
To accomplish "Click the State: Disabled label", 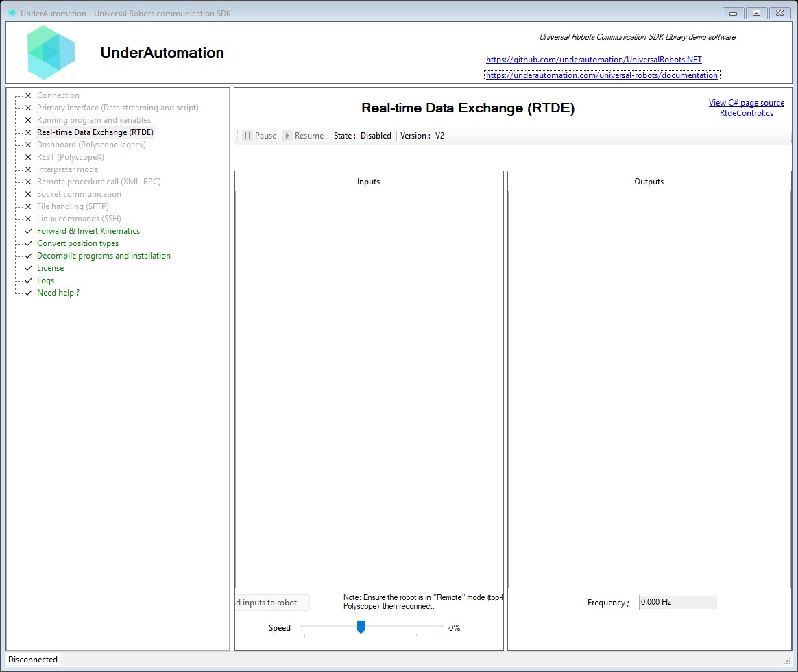I will click(363, 136).
